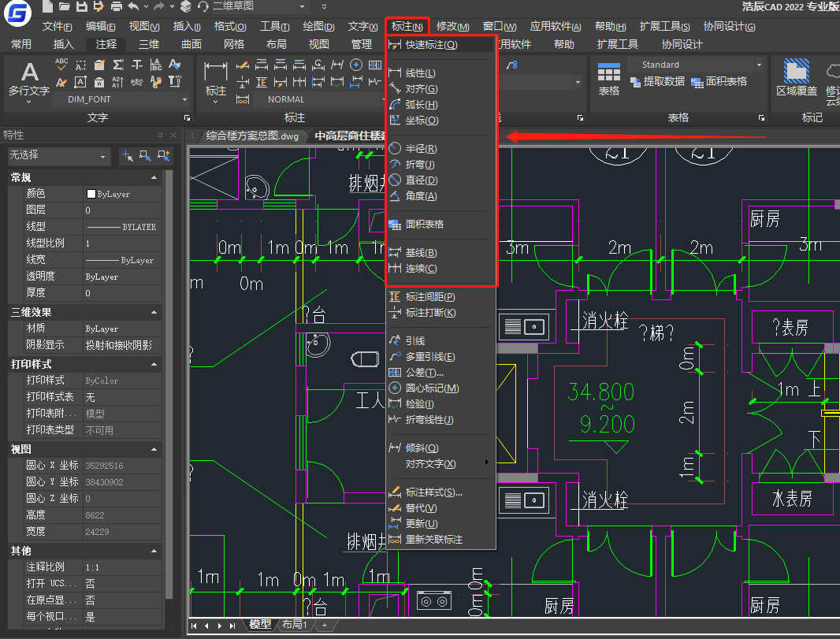Click the save icon in quick access toolbar
Screen dimensions: 840x639
pos(82,6)
